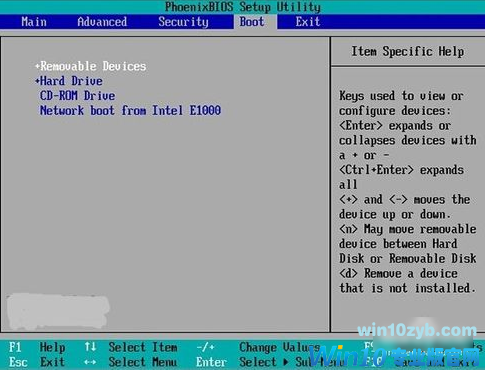Click 'device up or down.' help line
Image resolution: width=485 pixels, height=370 pixels.
395,214
